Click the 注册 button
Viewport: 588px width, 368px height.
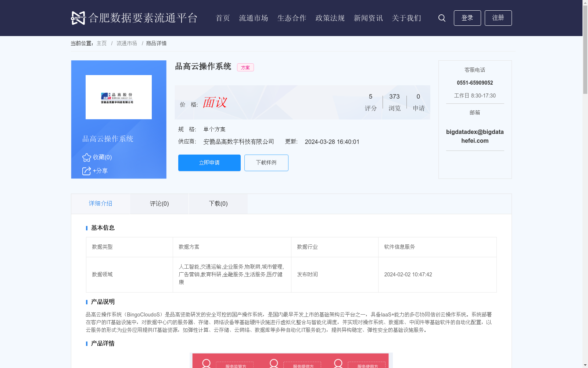coord(498,18)
